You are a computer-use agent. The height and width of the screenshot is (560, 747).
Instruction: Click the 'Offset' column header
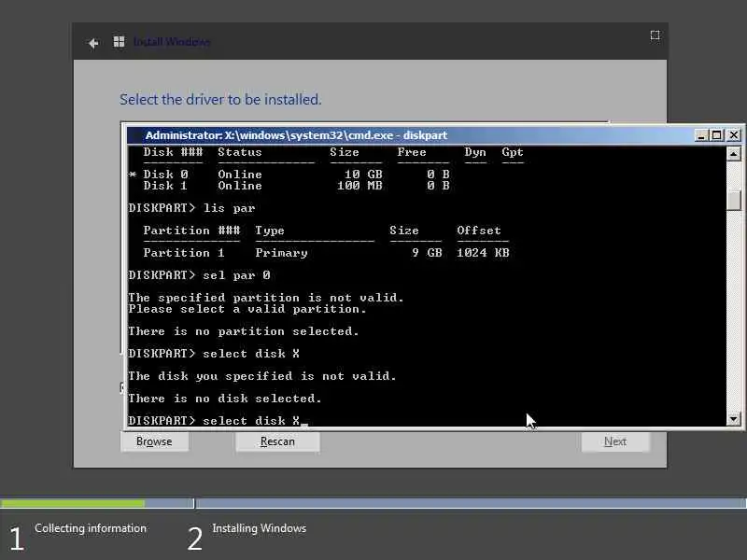tap(479, 231)
